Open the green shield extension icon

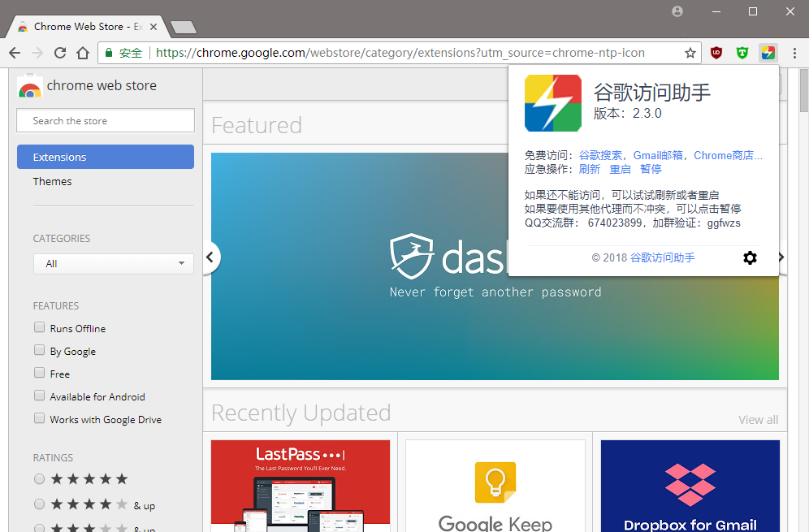pos(742,53)
